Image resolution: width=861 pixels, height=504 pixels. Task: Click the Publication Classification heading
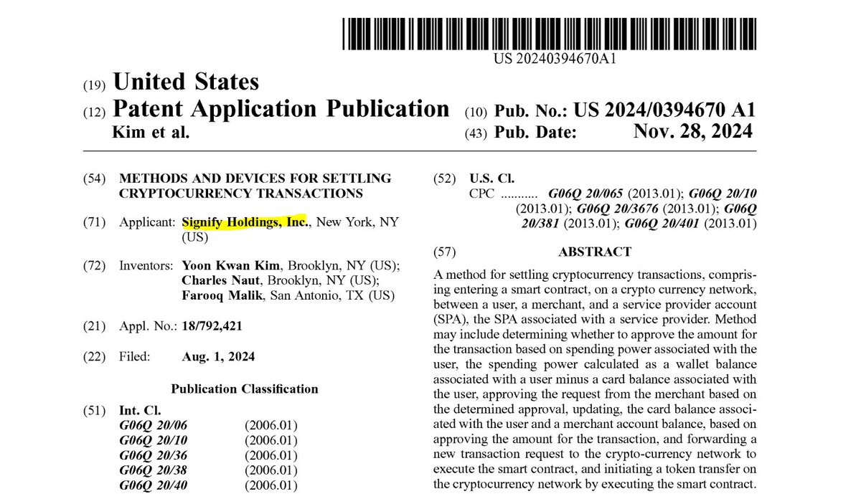coord(245,389)
